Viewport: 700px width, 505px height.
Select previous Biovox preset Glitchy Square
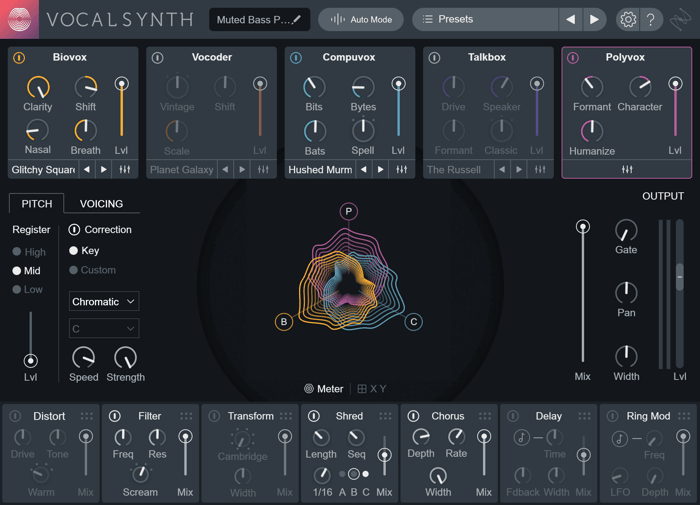coord(87,169)
